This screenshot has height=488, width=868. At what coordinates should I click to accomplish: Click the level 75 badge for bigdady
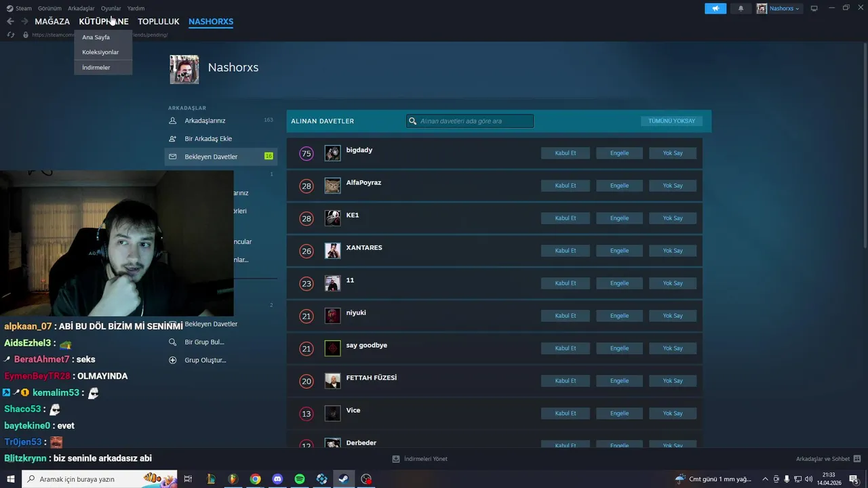(x=307, y=154)
